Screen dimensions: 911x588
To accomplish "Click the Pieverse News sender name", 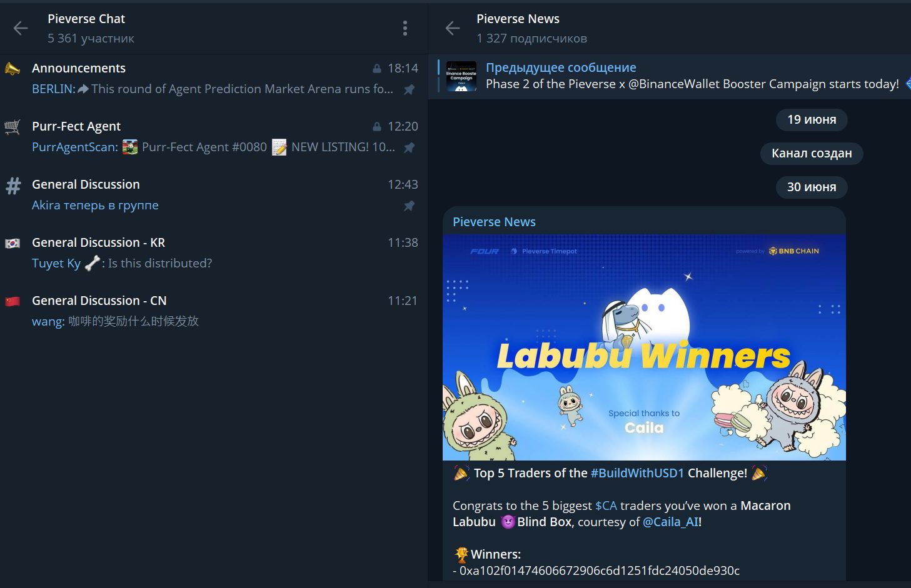I will coord(494,222).
